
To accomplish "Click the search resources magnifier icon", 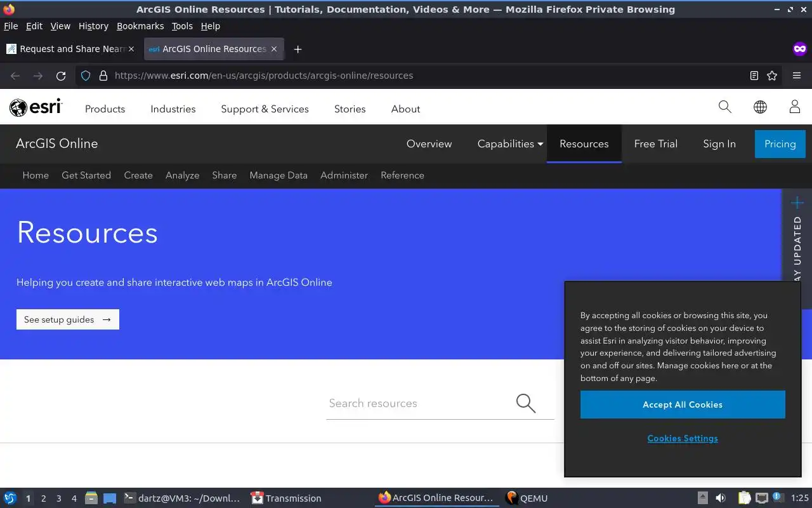I will tap(526, 403).
